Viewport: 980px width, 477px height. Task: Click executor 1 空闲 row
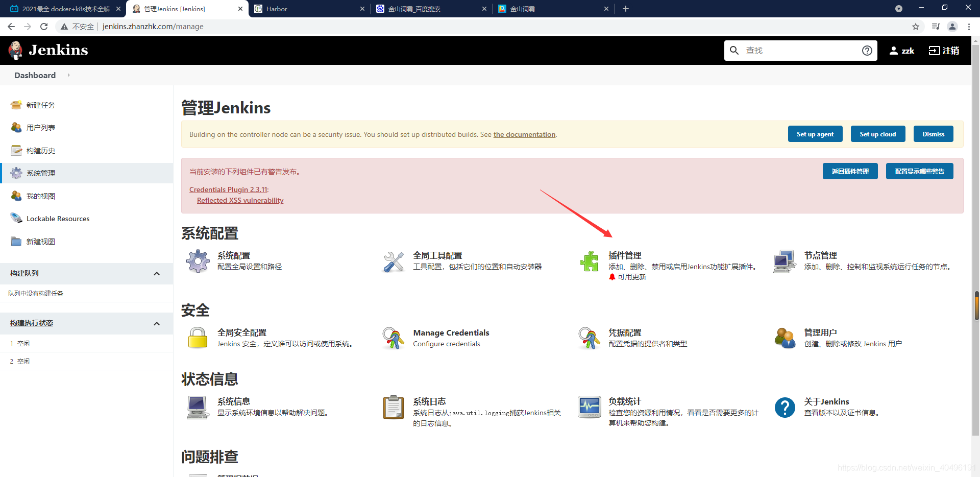[x=87, y=343]
